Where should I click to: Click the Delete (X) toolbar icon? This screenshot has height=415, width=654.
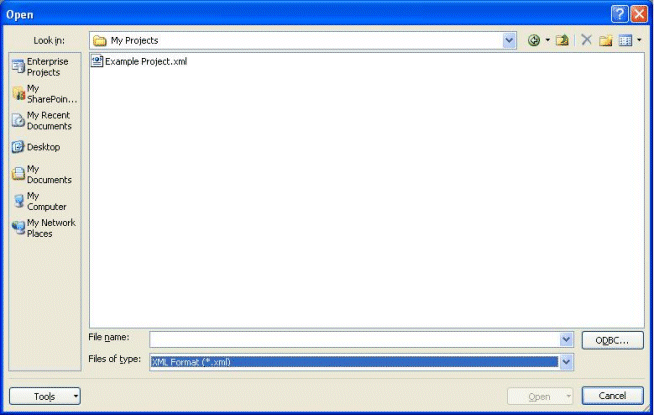pyautogui.click(x=587, y=40)
